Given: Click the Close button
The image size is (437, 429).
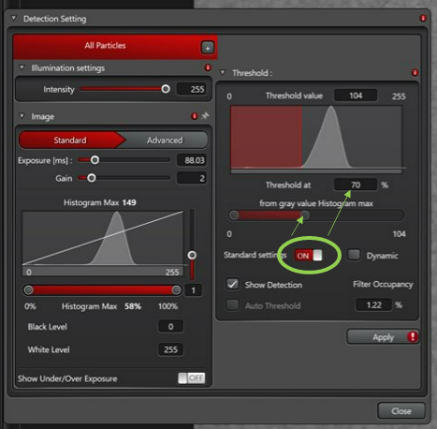Looking at the screenshot, I should (401, 411).
